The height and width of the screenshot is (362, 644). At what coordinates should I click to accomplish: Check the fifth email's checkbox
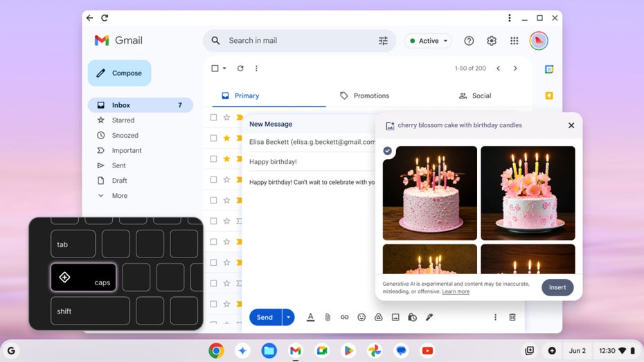pyautogui.click(x=213, y=200)
